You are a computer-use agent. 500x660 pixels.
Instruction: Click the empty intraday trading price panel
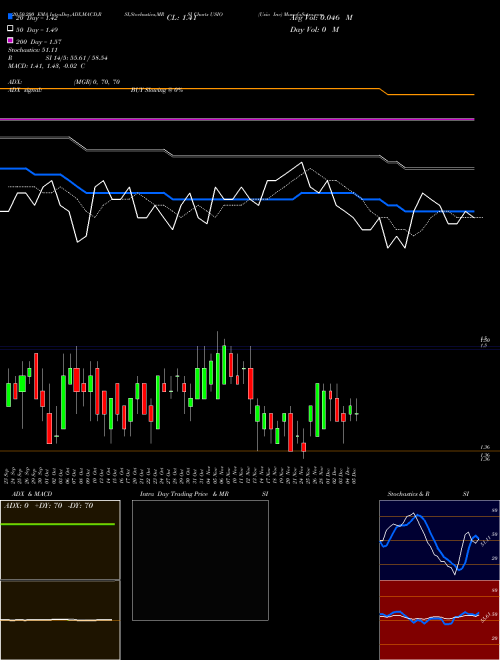coord(200,560)
